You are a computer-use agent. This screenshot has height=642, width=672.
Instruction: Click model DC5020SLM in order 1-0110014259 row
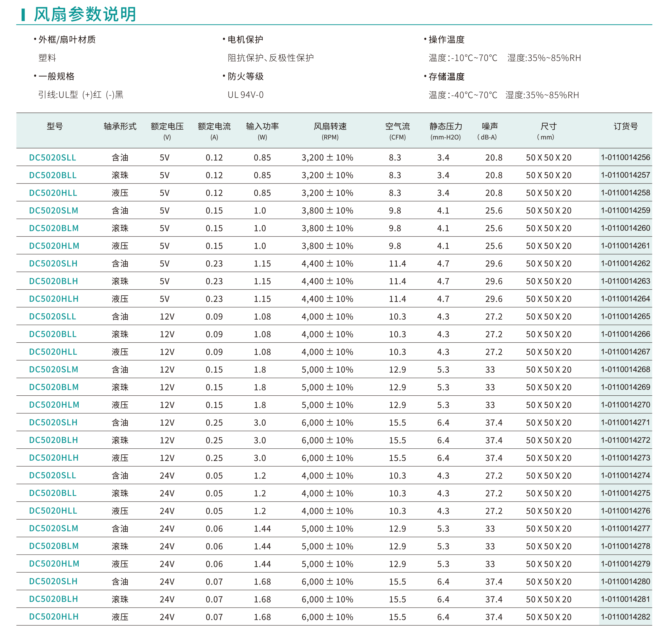click(54, 210)
